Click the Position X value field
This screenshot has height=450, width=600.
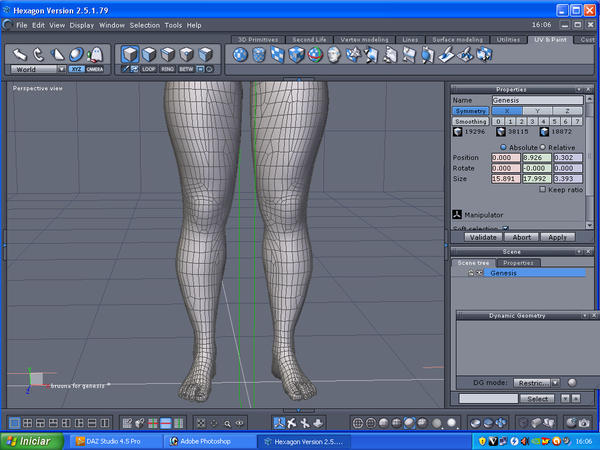tap(504, 157)
